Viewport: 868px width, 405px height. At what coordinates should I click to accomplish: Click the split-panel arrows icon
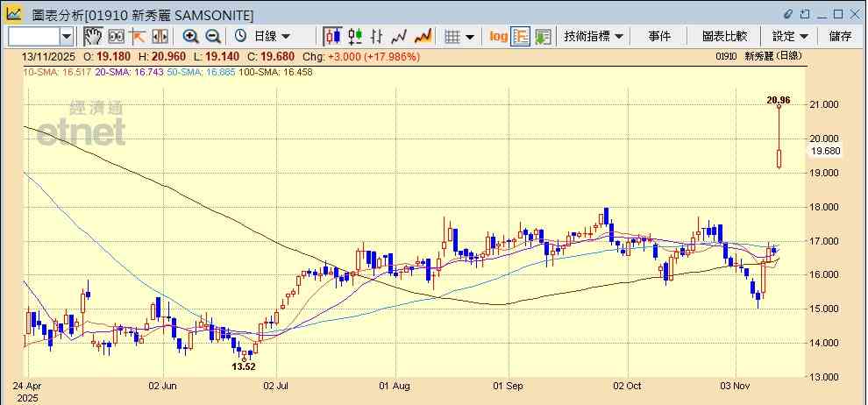[160, 36]
